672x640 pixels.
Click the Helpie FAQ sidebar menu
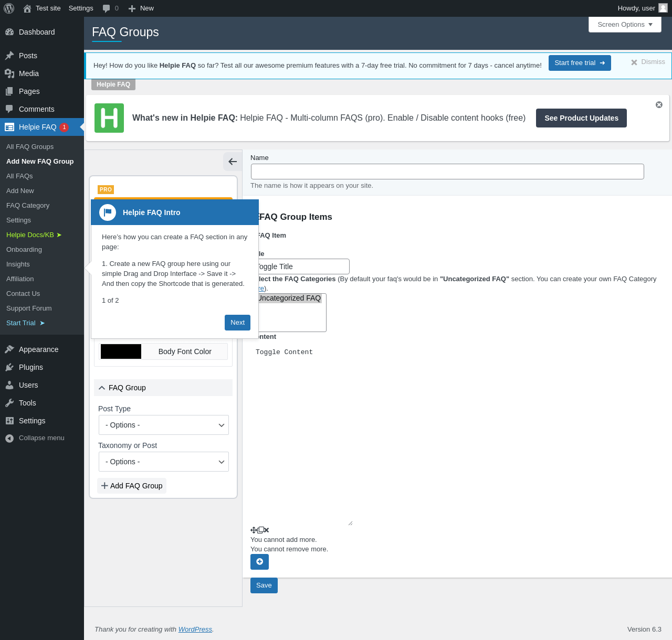pos(37,127)
